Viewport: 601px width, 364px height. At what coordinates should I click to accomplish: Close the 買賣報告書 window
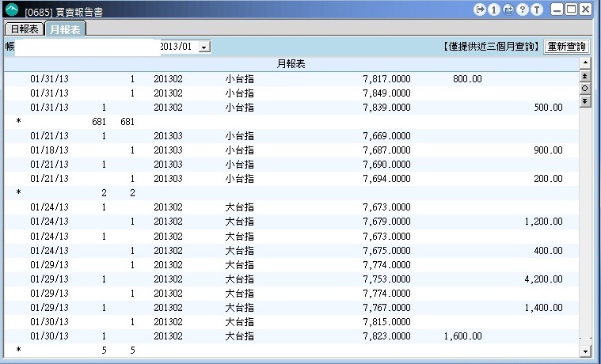[585, 9]
